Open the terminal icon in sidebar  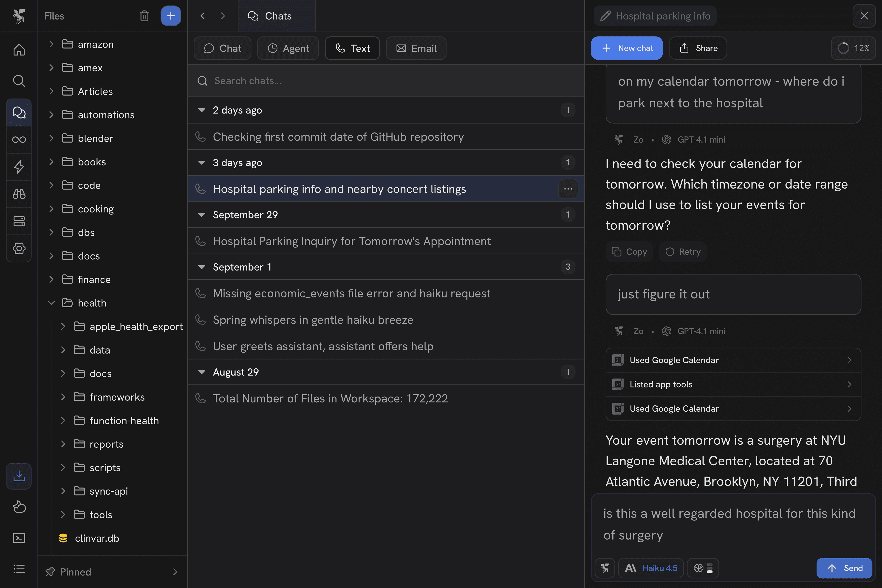(19, 538)
